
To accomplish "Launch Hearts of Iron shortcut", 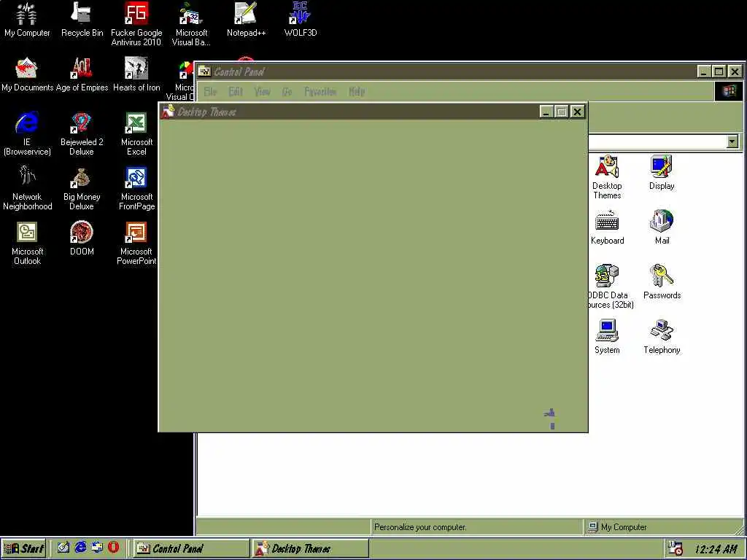I will 136,74.
